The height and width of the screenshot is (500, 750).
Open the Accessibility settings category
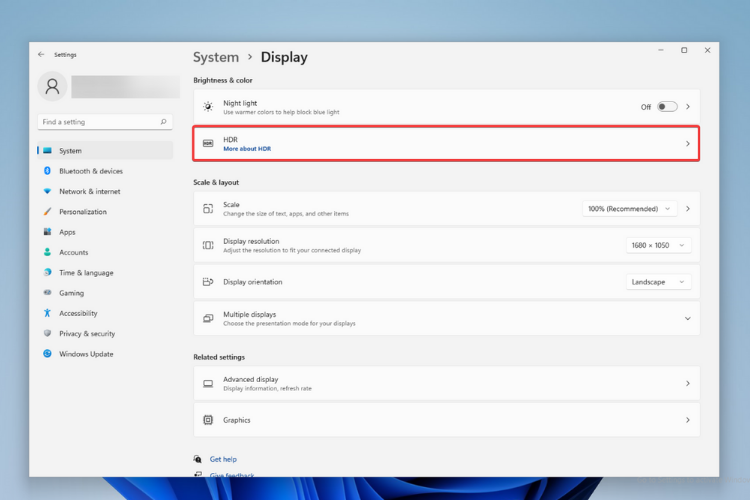pos(78,313)
